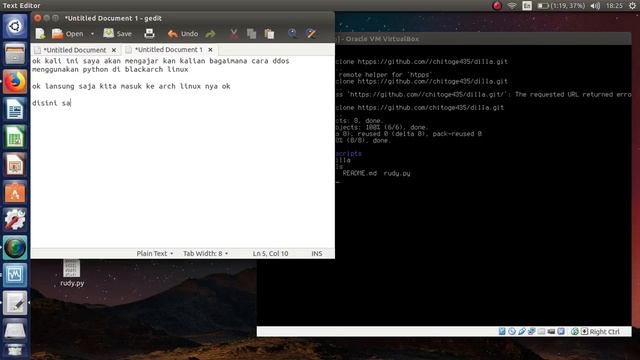Undo the last edit in gedit
640x360 pixels.
coord(183,34)
